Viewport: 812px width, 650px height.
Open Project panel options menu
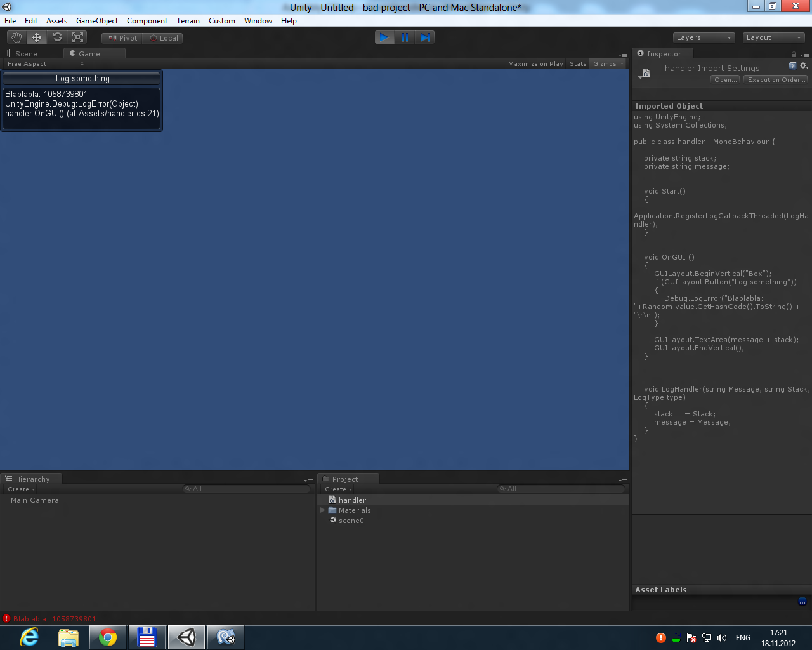click(x=623, y=481)
